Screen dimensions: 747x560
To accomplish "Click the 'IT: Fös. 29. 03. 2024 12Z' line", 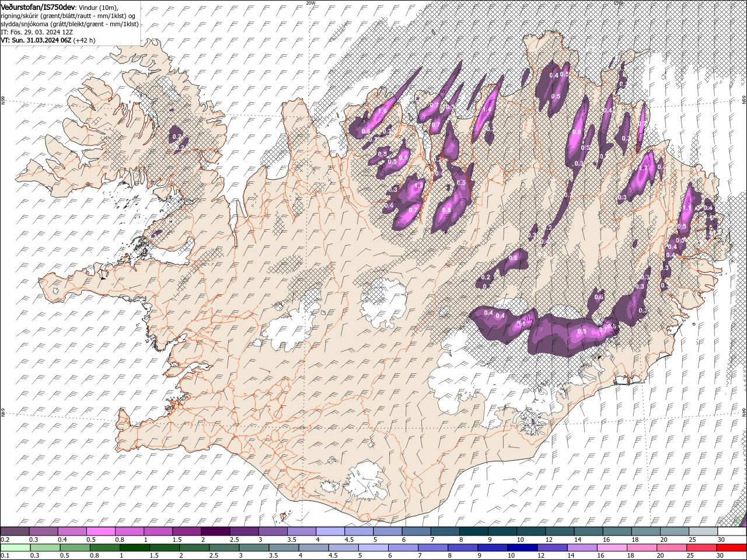I will coord(37,32).
